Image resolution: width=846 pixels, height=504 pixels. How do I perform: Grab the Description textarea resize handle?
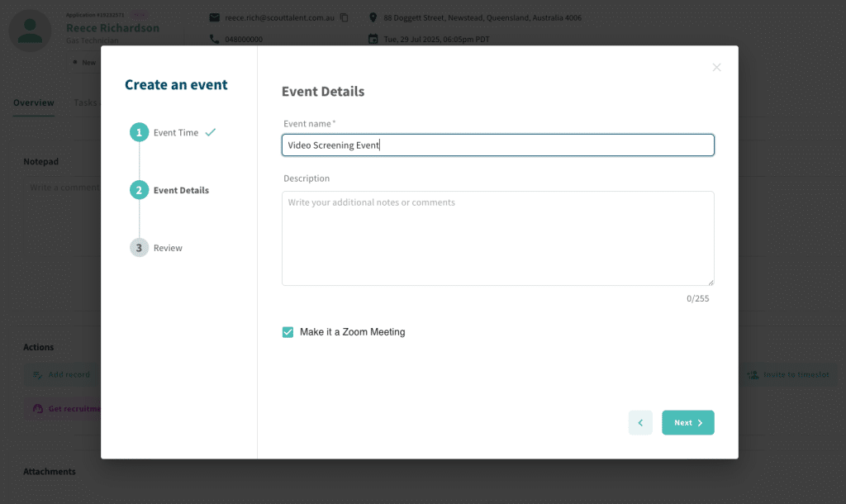click(711, 282)
